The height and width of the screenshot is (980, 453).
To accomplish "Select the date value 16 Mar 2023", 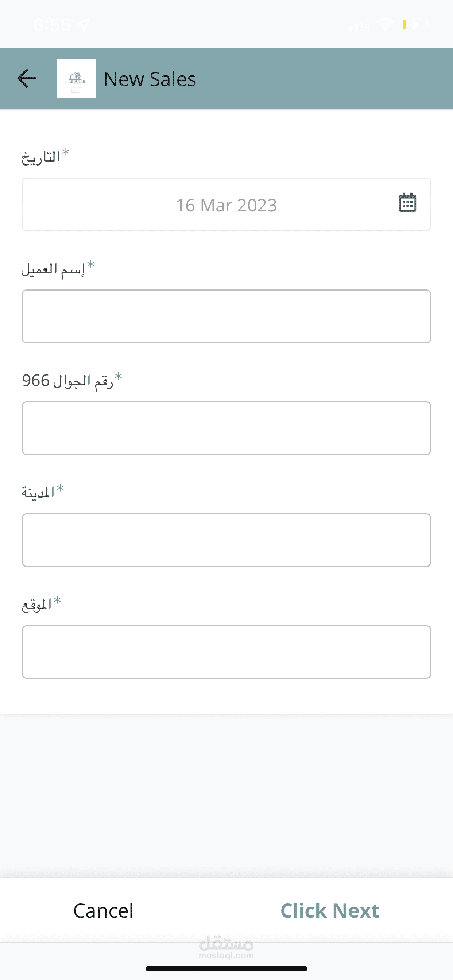I will tap(226, 205).
